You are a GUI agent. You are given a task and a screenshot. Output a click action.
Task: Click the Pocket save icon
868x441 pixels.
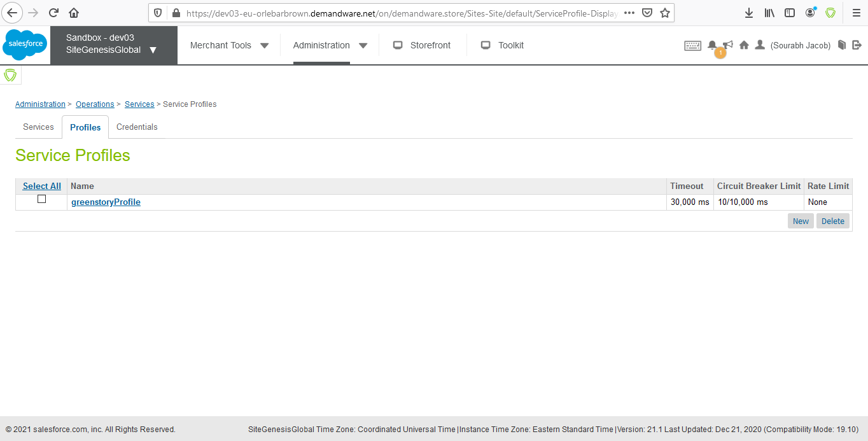point(647,13)
